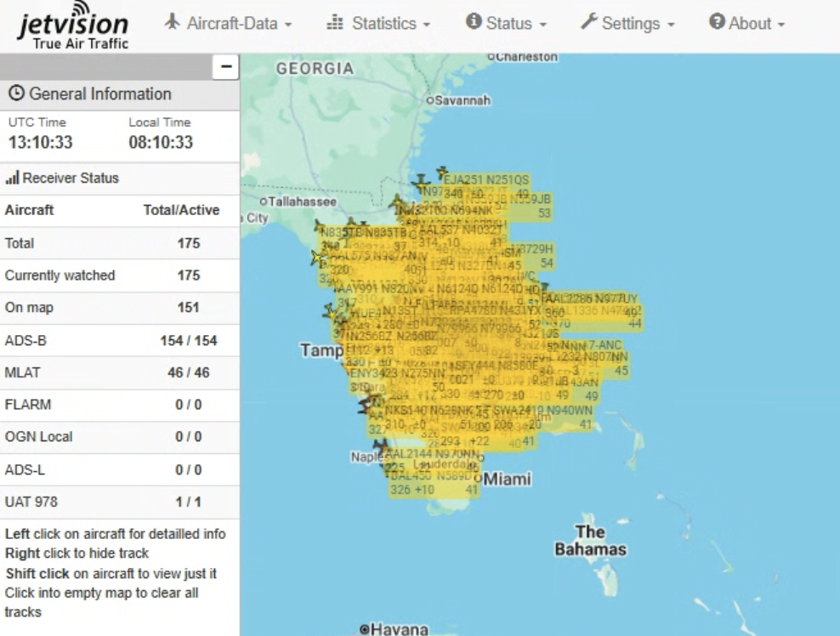
Task: Open the Settings dropdown menu
Action: pos(628,24)
